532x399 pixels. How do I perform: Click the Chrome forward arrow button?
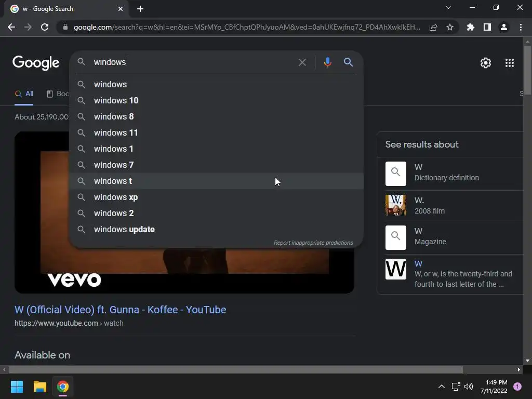click(x=28, y=27)
